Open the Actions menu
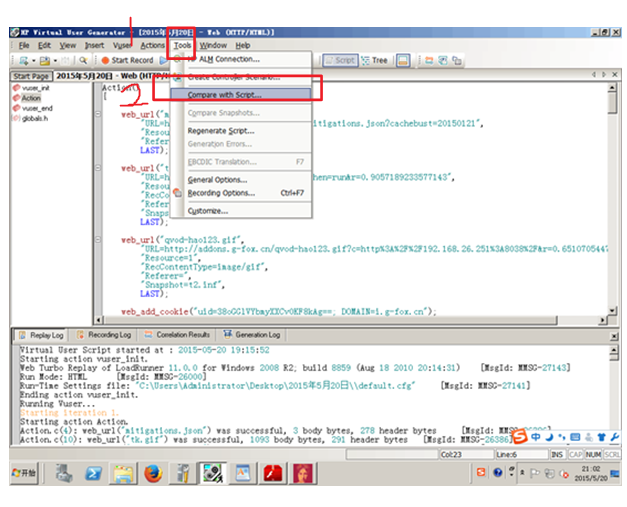This screenshot has width=627, height=507. (x=152, y=46)
